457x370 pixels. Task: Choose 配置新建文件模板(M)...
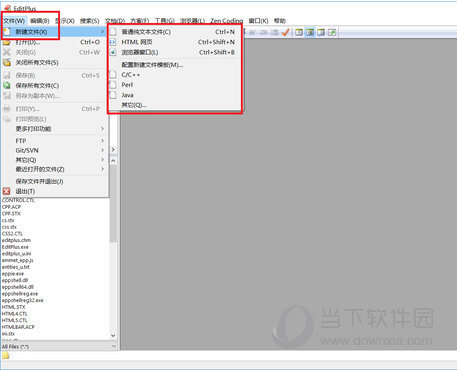(175, 65)
